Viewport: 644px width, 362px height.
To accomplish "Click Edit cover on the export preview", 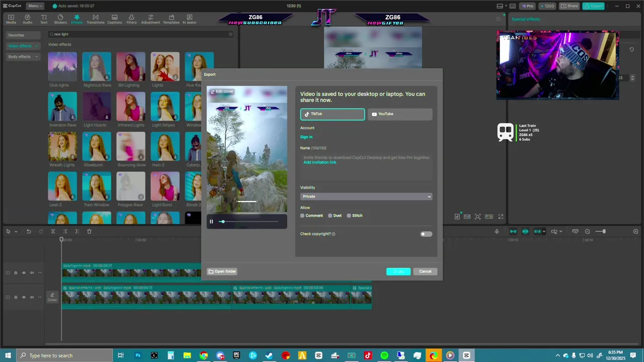I will click(x=222, y=92).
